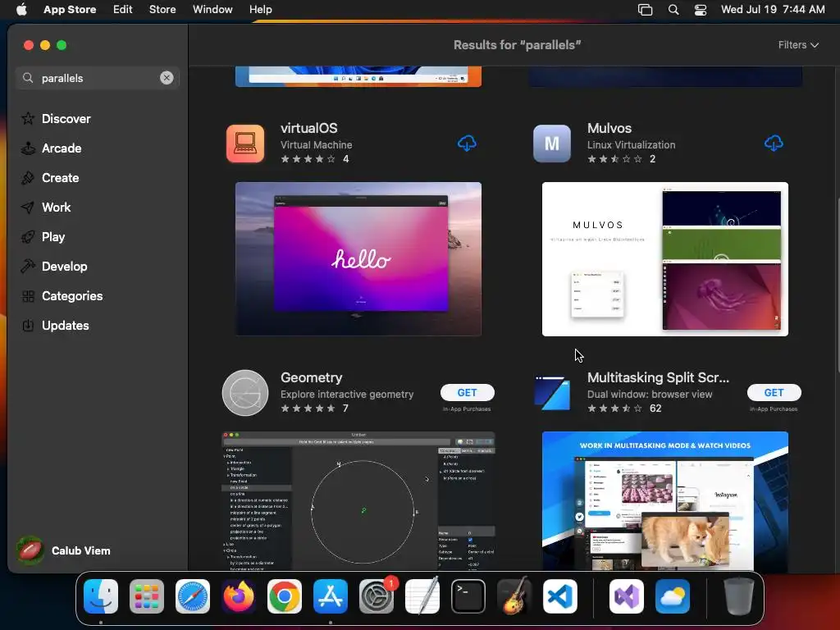The image size is (840, 630).
Task: Open System Settings from the Dock
Action: 377,596
